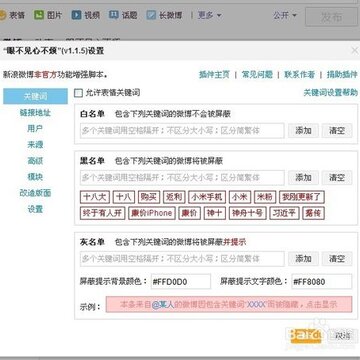
Task: Open the 关键词设置帮助 help link
Action: click(x=330, y=93)
